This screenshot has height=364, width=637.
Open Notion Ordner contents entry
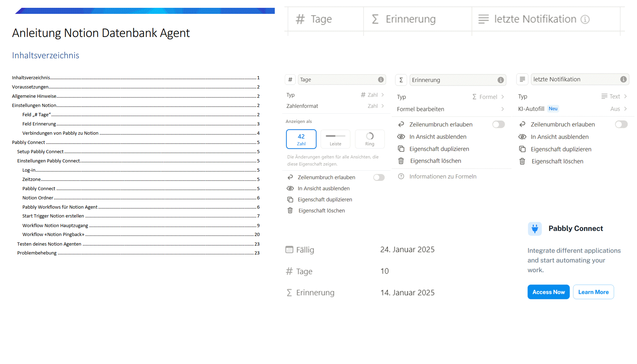click(141, 198)
